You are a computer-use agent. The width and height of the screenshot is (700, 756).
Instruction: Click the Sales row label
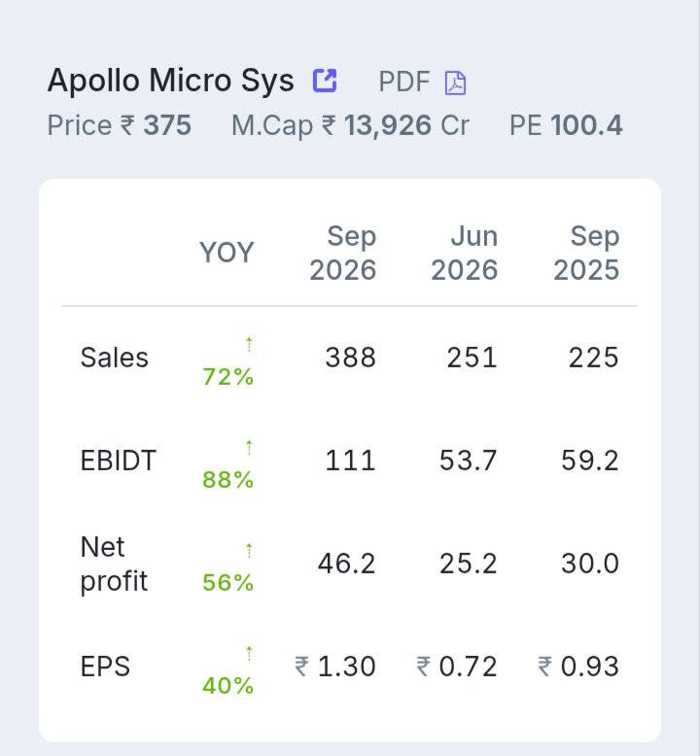coord(115,358)
